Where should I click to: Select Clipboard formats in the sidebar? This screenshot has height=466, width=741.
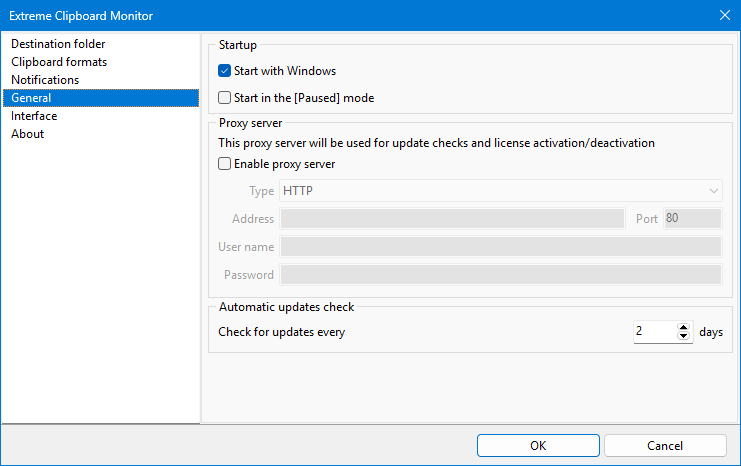pyautogui.click(x=101, y=62)
